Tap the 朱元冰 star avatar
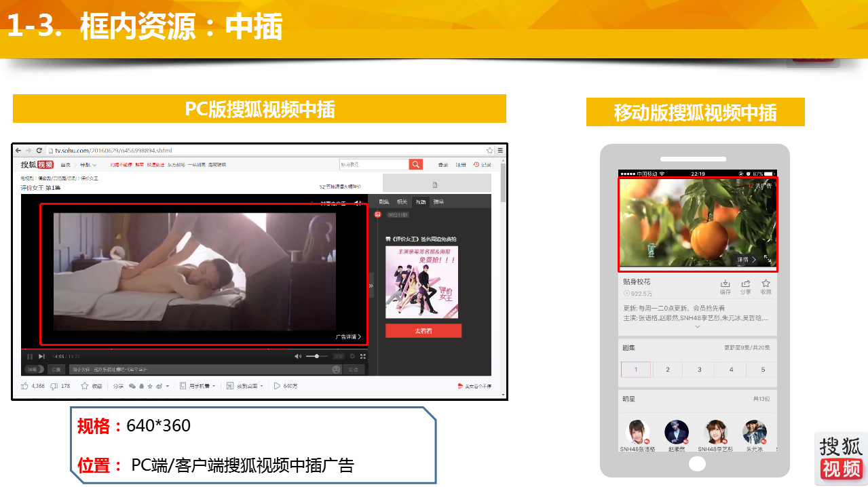 pos(755,432)
